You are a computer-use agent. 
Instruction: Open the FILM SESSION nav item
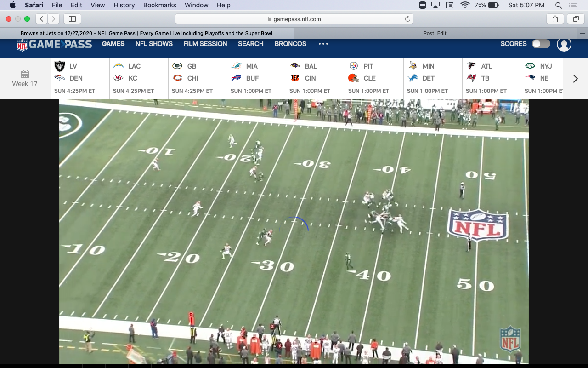(205, 44)
